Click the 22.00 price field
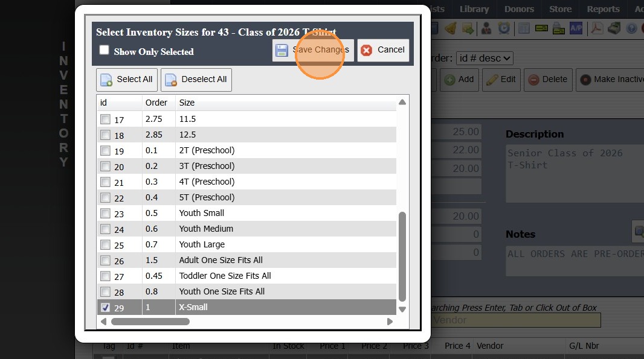Image resolution: width=644 pixels, height=359 pixels. click(456, 150)
